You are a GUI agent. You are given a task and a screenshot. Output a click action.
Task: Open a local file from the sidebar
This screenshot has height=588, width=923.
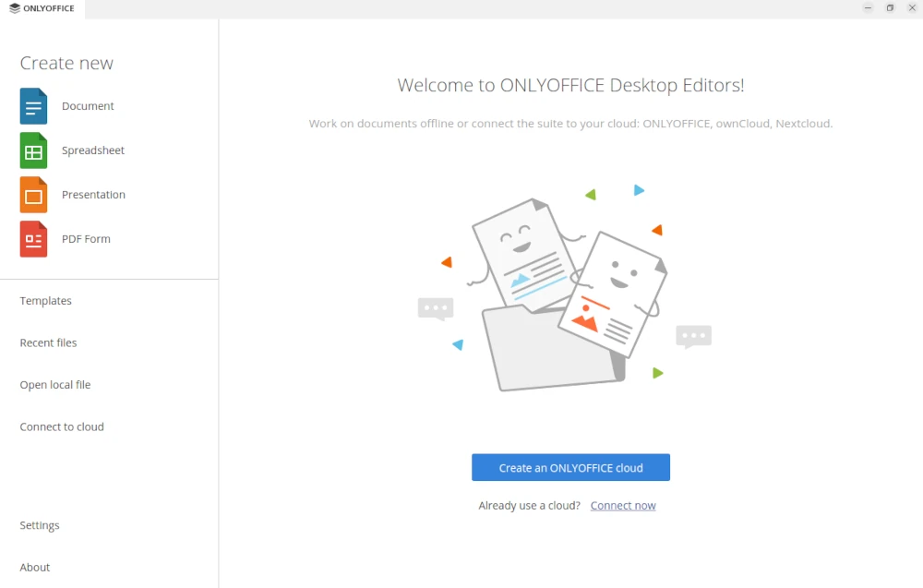pos(54,384)
